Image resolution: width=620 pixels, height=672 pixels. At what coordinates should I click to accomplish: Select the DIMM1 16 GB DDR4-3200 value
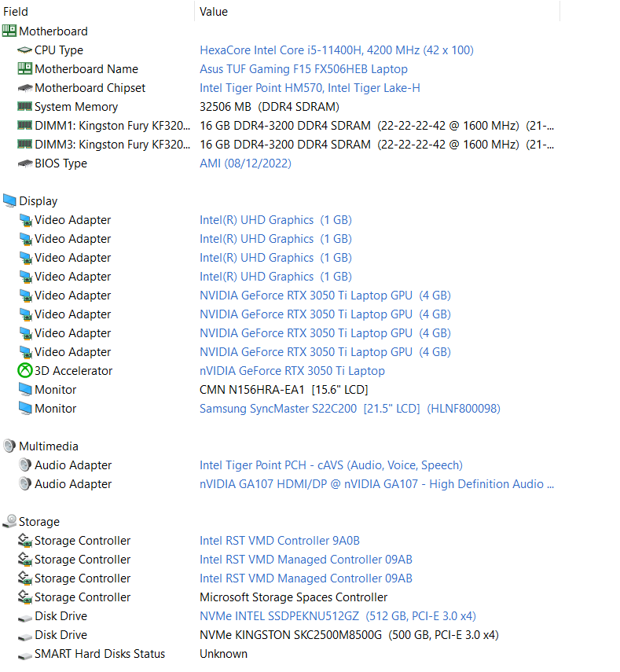pyautogui.click(x=377, y=126)
